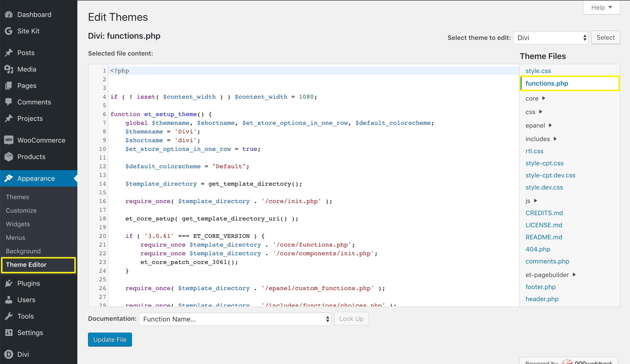The width and height of the screenshot is (630, 364).
Task: Click the Update File button
Action: (110, 339)
